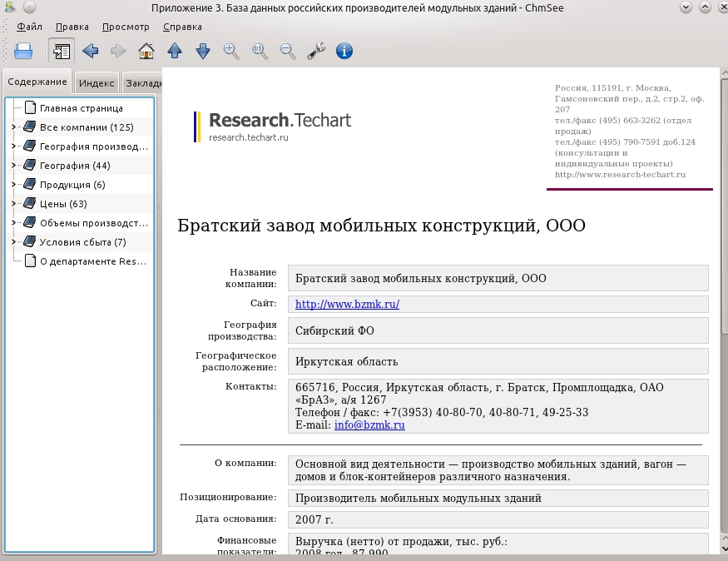This screenshot has width=728, height=561.
Task: Select Продукция (6) tree item
Action: click(72, 185)
